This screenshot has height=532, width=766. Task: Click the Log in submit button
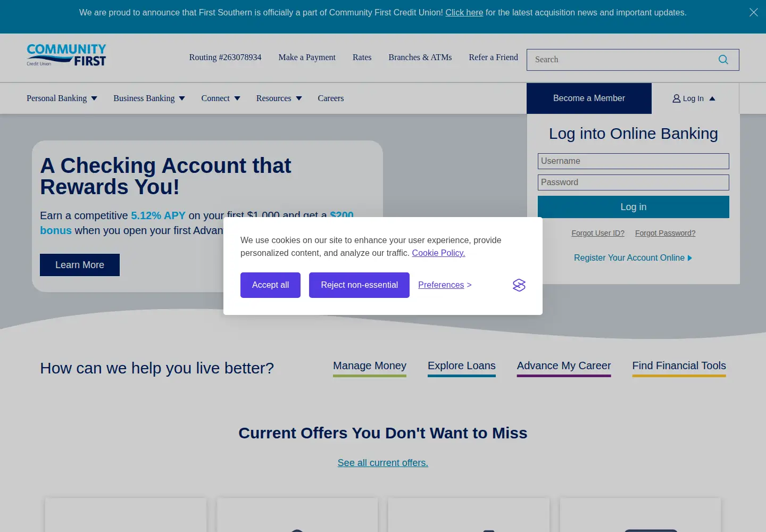click(x=634, y=207)
